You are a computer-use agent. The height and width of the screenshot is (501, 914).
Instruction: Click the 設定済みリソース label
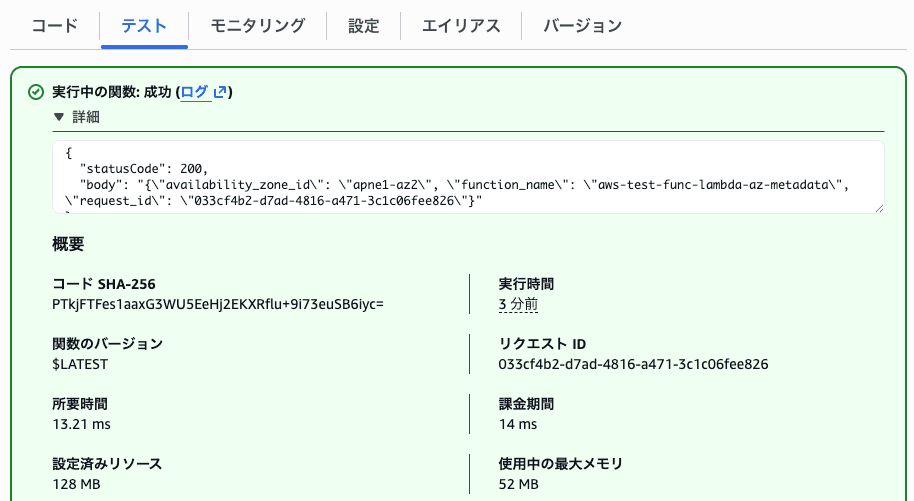point(107,464)
